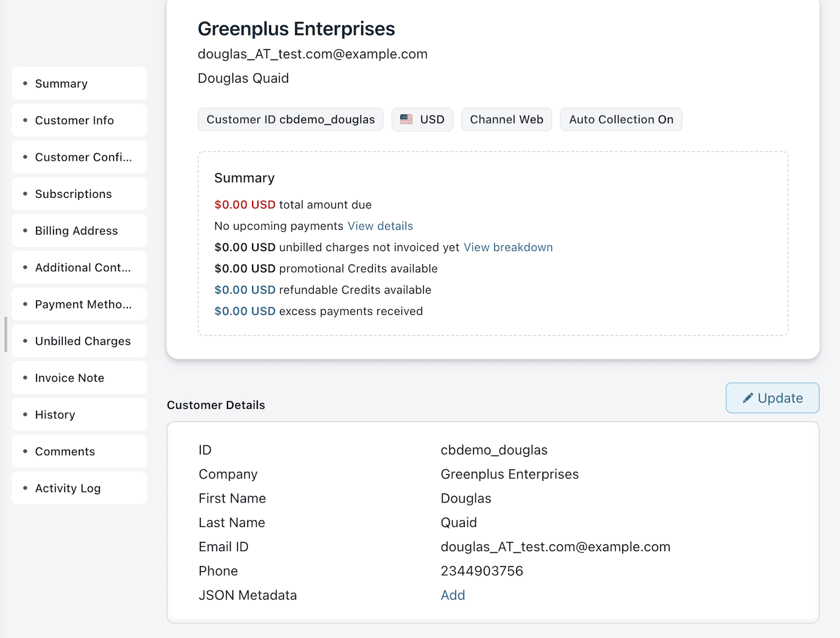This screenshot has height=638, width=840.
Task: Click Add next to JSON Metadata
Action: (x=452, y=595)
